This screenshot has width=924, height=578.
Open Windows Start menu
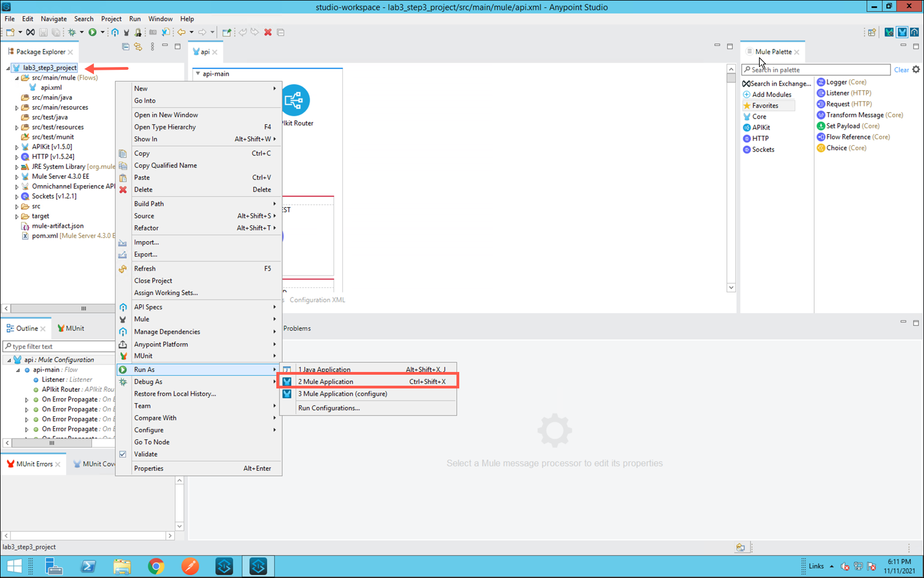click(x=14, y=566)
